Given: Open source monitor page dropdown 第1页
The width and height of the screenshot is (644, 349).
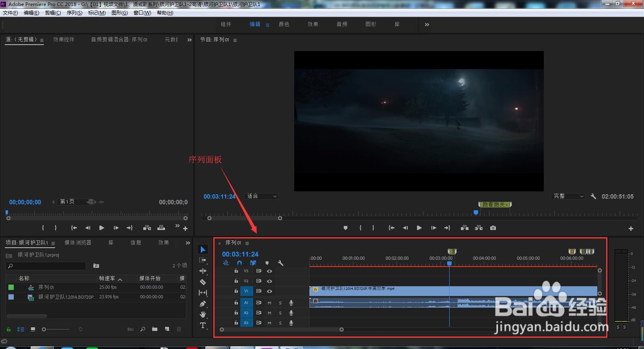Looking at the screenshot, I should pyautogui.click(x=76, y=201).
